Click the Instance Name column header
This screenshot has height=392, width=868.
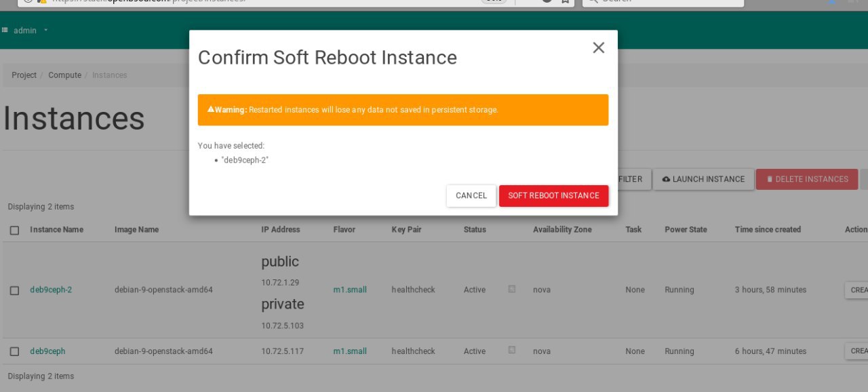pos(56,230)
